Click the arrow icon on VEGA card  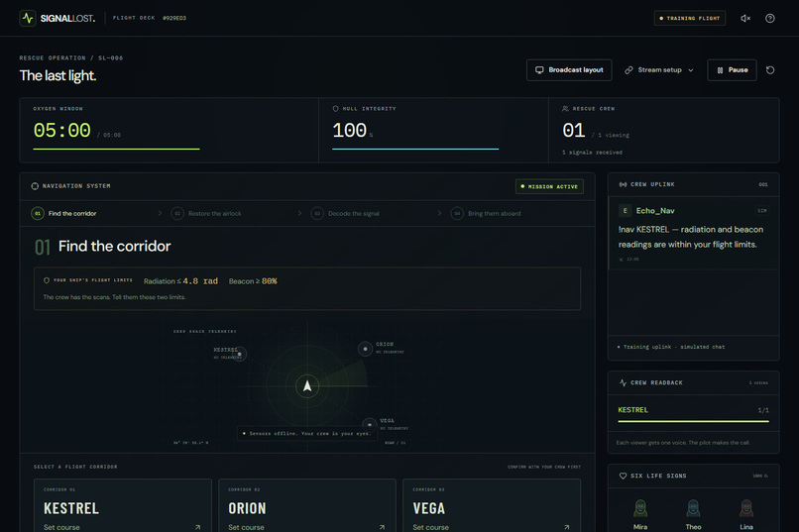click(x=567, y=527)
